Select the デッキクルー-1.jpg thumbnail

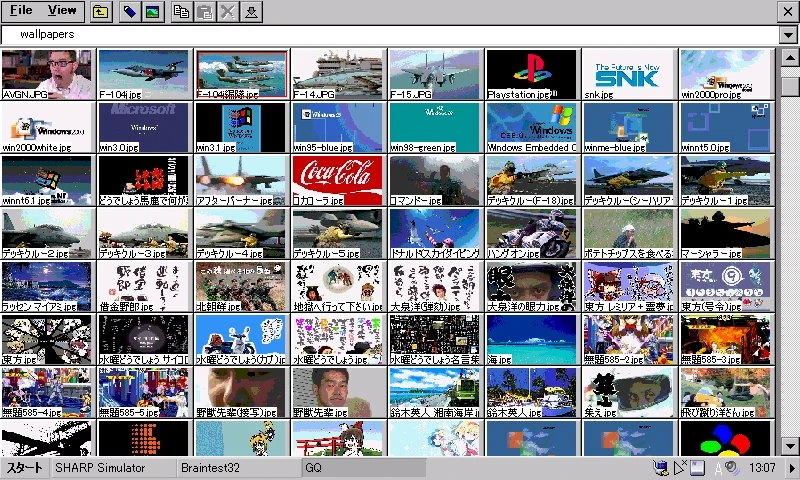[727, 181]
